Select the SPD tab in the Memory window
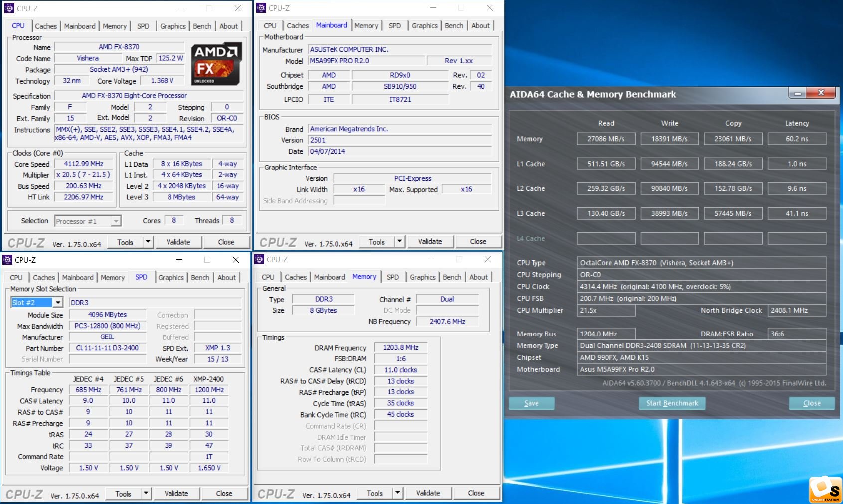The height and width of the screenshot is (504, 843). pyautogui.click(x=393, y=277)
